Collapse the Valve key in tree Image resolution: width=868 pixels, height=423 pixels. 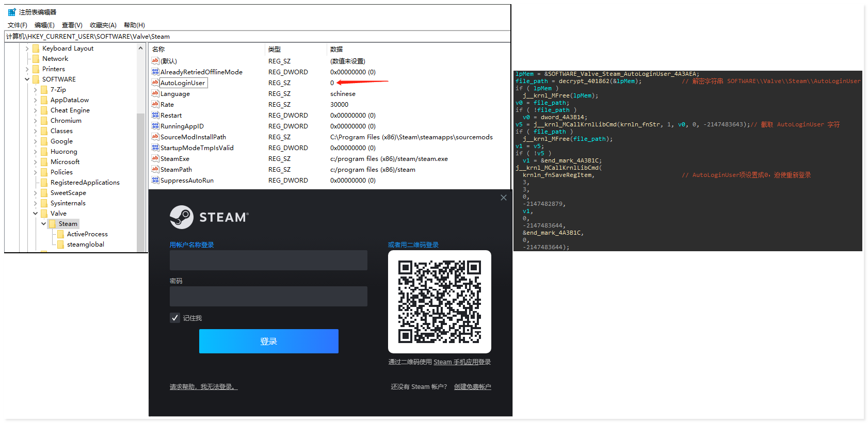point(36,213)
